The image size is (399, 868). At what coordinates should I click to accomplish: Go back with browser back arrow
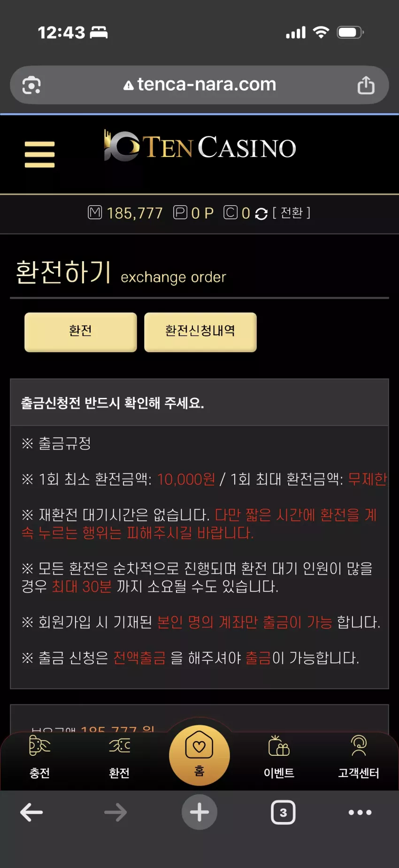[31, 812]
